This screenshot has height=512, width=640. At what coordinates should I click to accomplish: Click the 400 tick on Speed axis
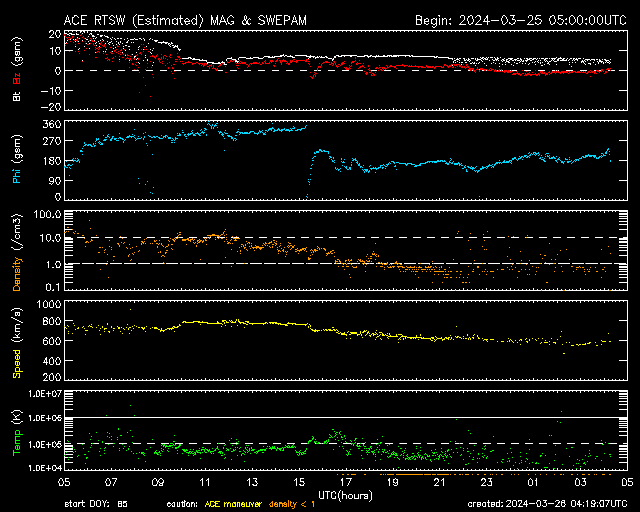51,361
